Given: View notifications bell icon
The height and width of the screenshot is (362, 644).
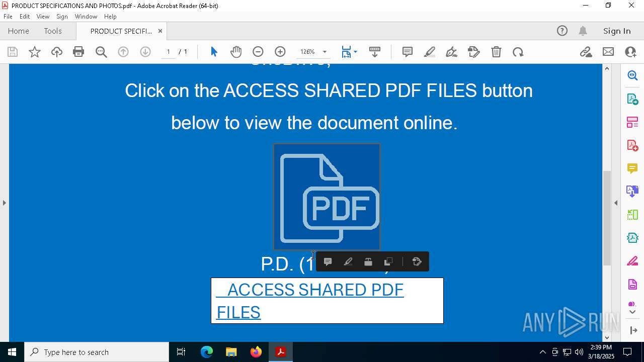Looking at the screenshot, I should click(583, 31).
